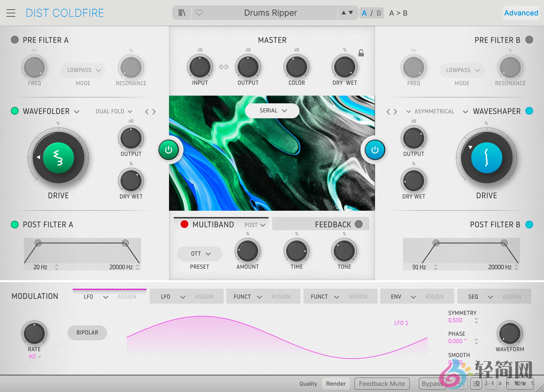Switch the LFO to Bipolar mode

coord(87,333)
